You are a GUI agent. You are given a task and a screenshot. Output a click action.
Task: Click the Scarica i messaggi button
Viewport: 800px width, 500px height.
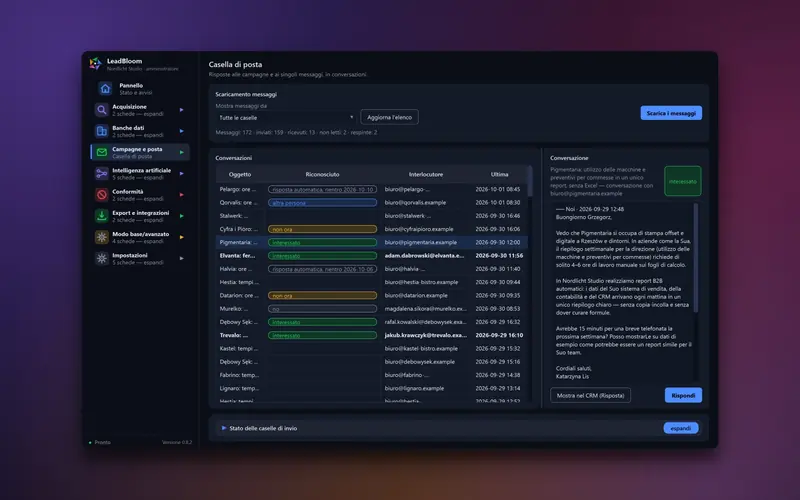point(671,113)
